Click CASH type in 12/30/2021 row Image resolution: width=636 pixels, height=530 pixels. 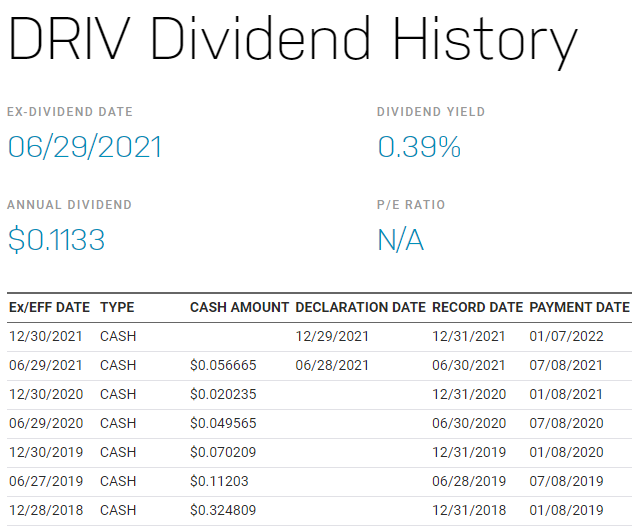118,337
